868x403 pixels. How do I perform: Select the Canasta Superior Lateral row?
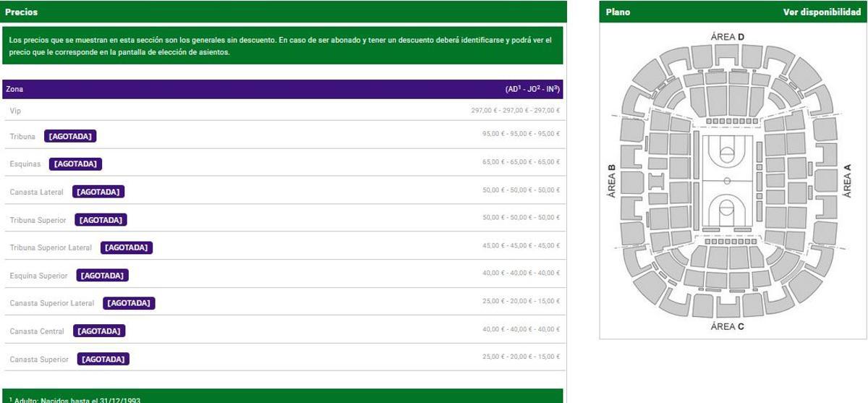click(283, 302)
